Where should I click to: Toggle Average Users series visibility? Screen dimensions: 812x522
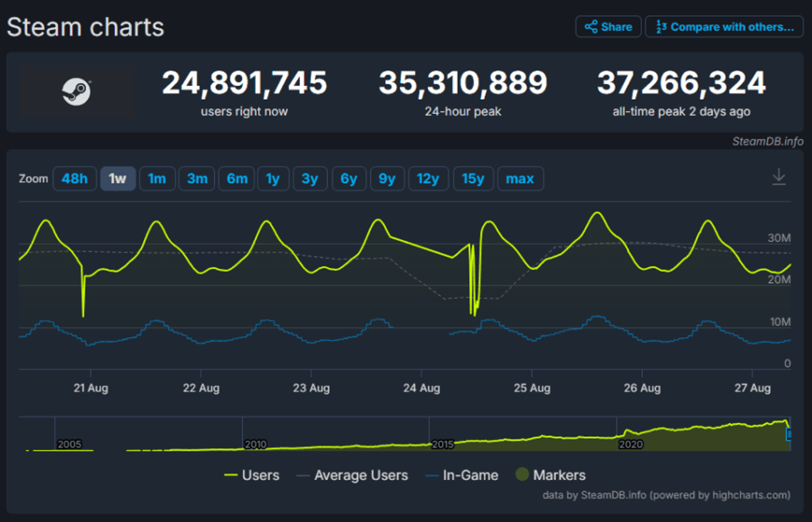352,475
